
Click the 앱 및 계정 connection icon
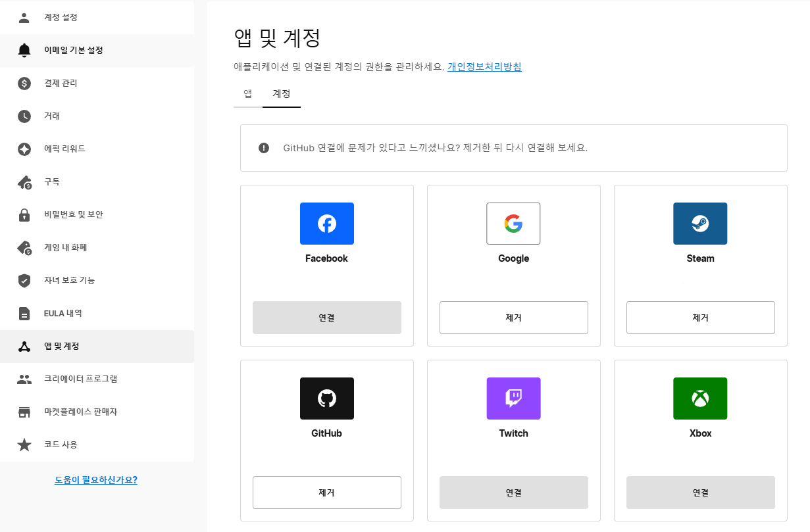click(24, 347)
